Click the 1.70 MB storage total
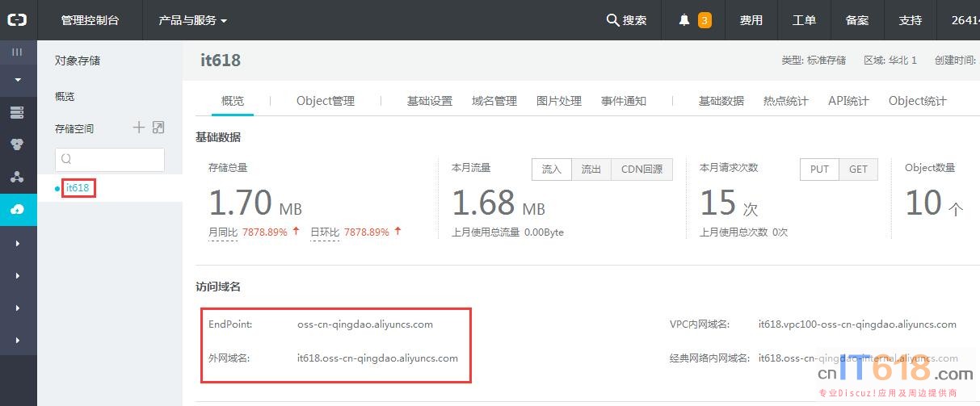Screen dimensions: 980x406 255,203
